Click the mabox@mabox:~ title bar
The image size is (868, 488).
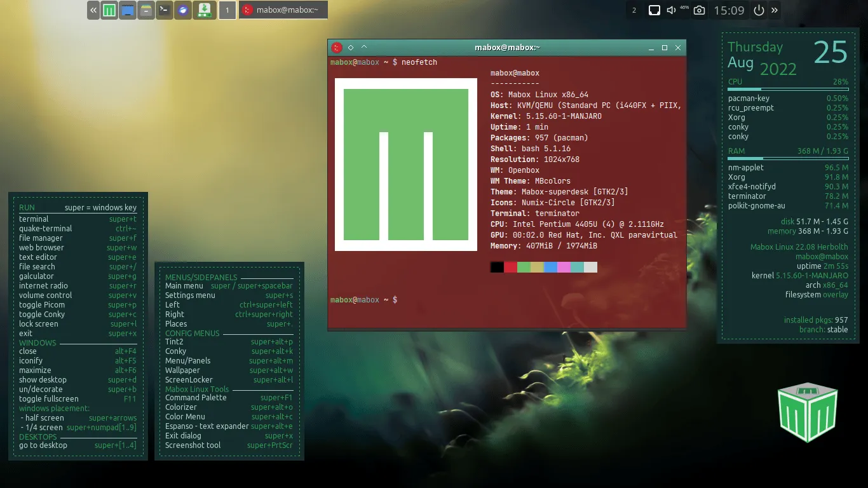pyautogui.click(x=506, y=47)
